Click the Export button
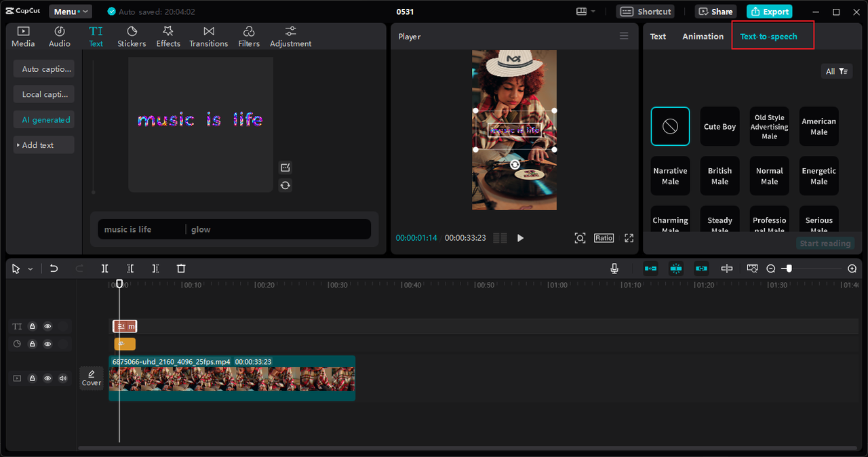868x457 pixels. click(769, 12)
